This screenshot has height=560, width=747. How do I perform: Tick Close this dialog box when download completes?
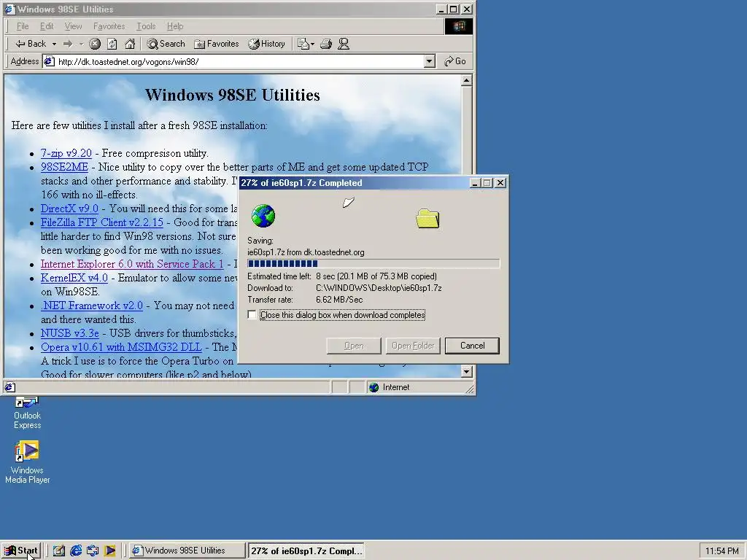(x=252, y=315)
